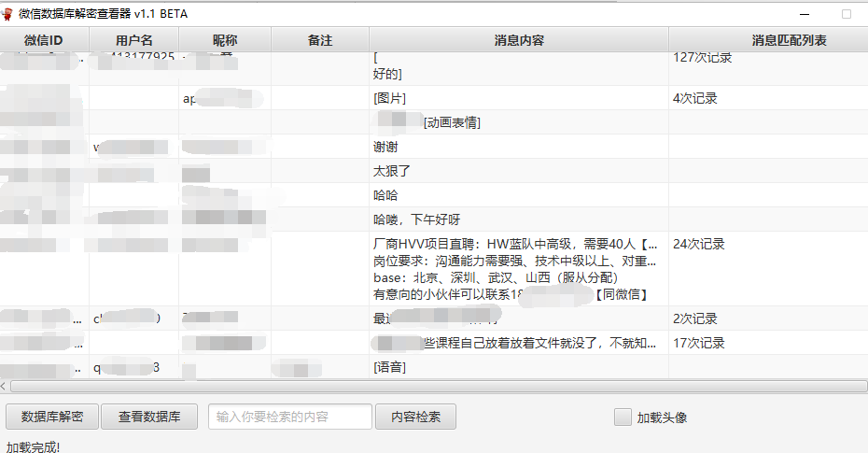Click the app icon in title bar
The image size is (868, 453).
(x=7, y=14)
